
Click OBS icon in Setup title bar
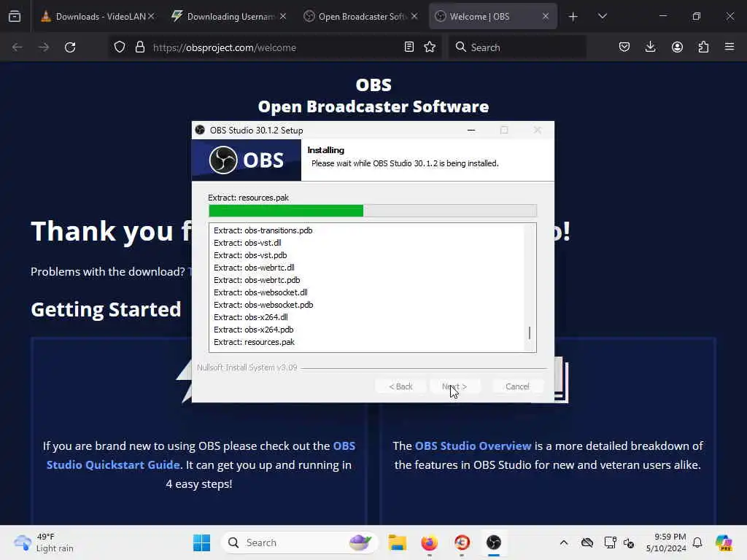point(200,130)
